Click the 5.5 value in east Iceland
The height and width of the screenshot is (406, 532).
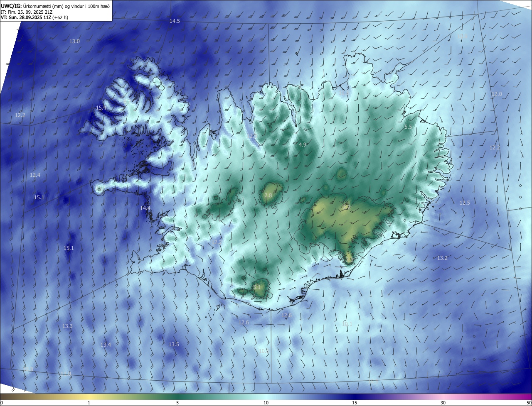point(408,127)
